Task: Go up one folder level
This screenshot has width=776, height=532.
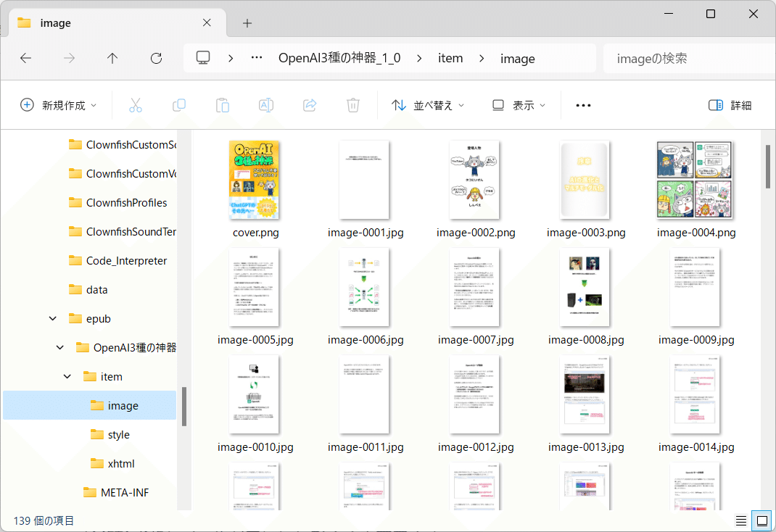Action: (112, 58)
